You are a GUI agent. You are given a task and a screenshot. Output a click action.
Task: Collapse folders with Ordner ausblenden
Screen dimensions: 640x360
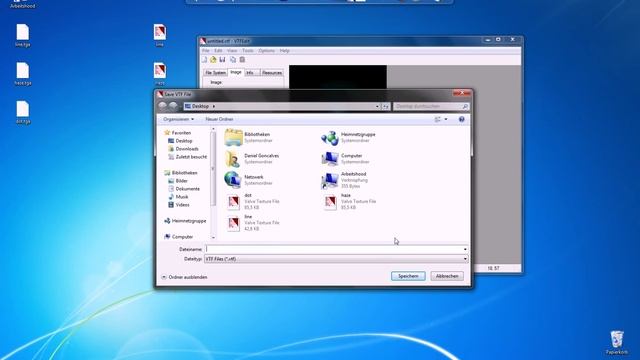click(x=184, y=277)
